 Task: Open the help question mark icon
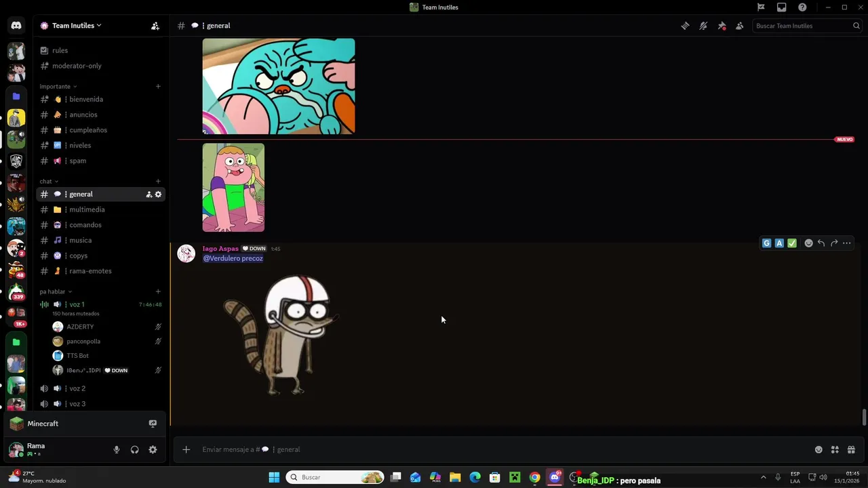pyautogui.click(x=803, y=7)
